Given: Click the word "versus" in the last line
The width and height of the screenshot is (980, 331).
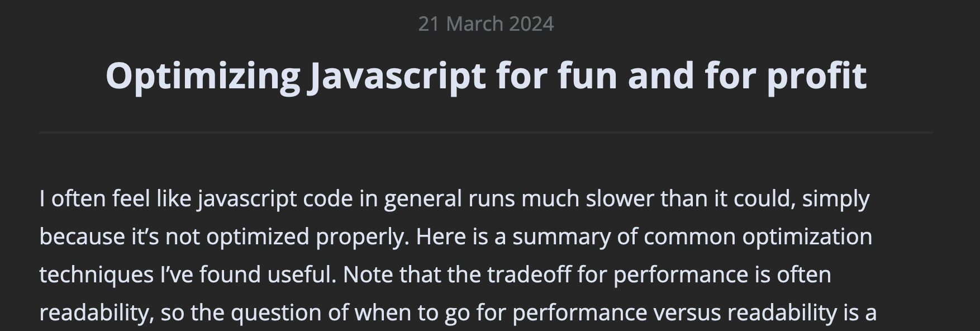Looking at the screenshot, I should [x=687, y=314].
